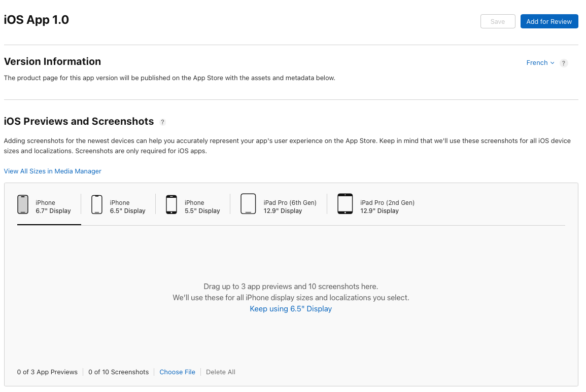Click the iPhone 6.5" Display device icon
Image resolution: width=586 pixels, height=392 pixels.
tap(97, 203)
